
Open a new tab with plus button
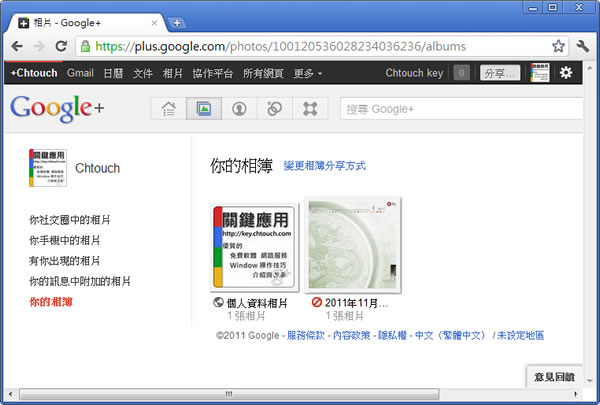[177, 23]
